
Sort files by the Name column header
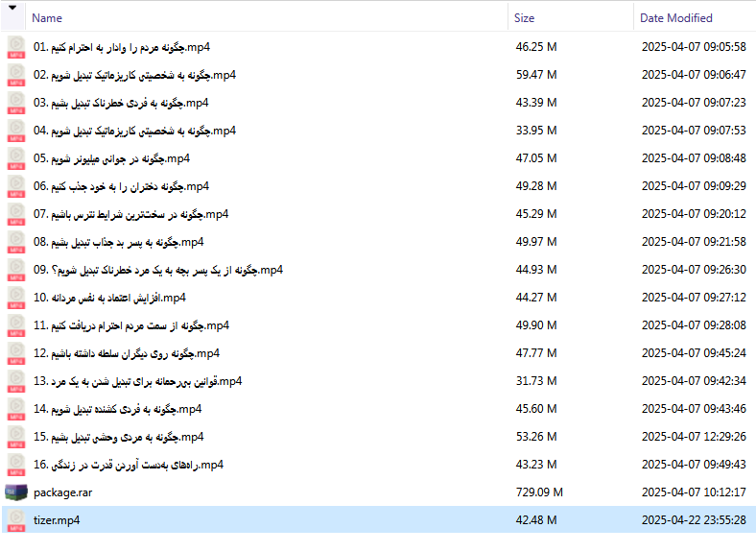[x=47, y=18]
